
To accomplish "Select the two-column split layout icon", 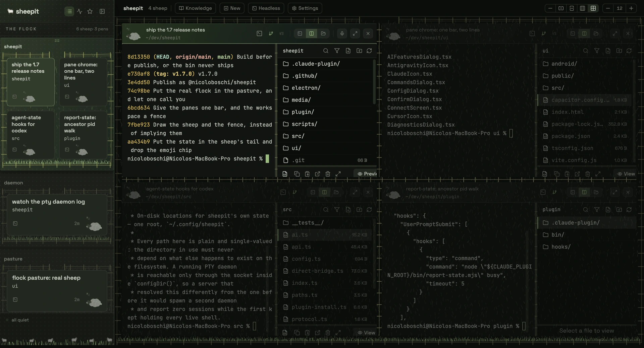I will click(561, 8).
